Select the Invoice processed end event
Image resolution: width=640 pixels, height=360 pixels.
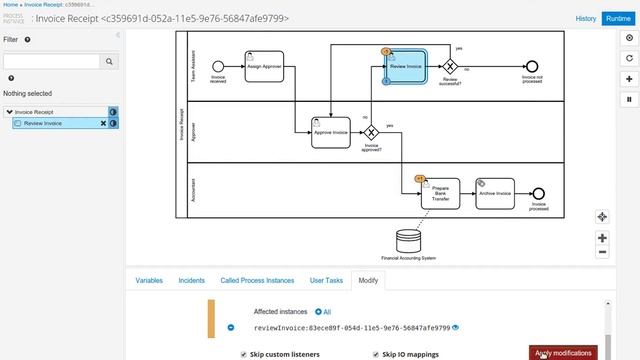[538, 193]
